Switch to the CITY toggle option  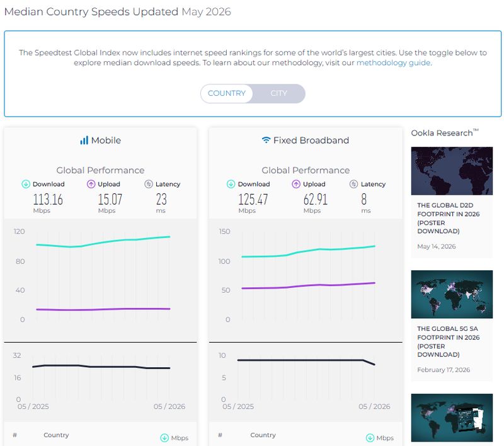click(278, 93)
